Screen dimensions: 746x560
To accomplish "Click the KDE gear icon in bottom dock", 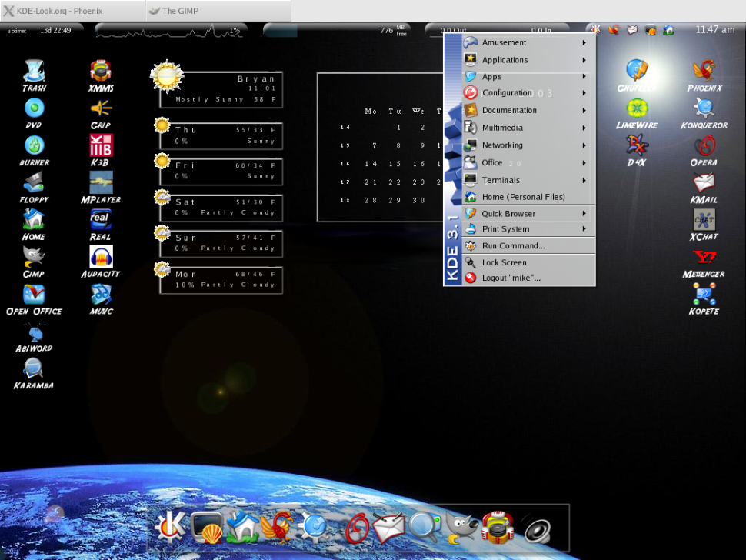I will 170,527.
